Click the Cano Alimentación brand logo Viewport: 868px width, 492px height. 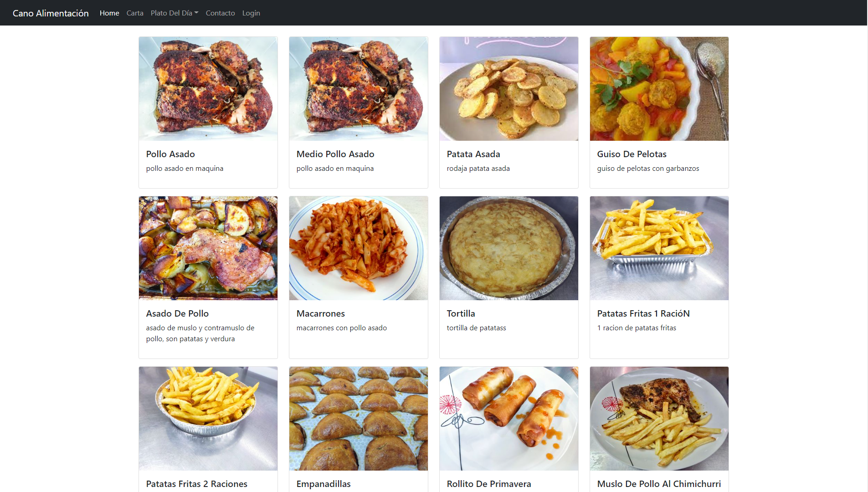(x=51, y=13)
